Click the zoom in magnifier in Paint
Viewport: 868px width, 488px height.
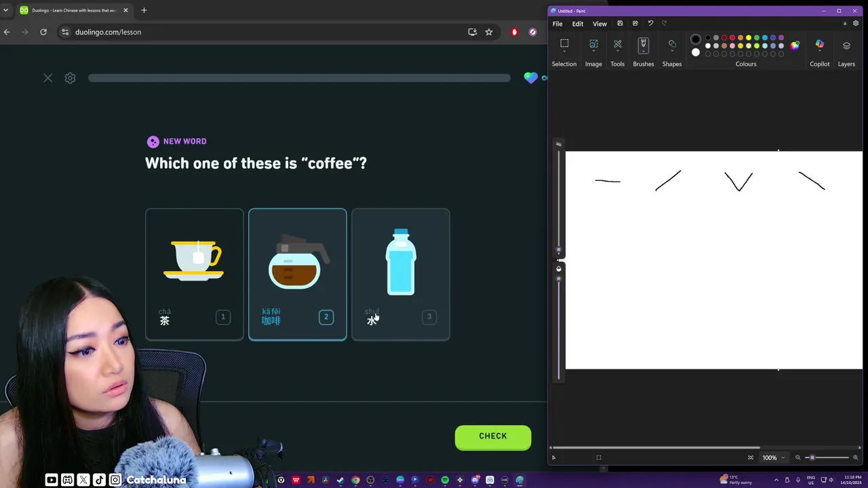855,457
